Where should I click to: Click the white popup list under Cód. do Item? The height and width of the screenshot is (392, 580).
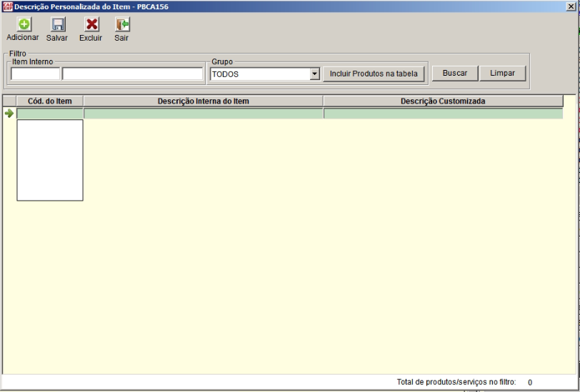coord(50,160)
